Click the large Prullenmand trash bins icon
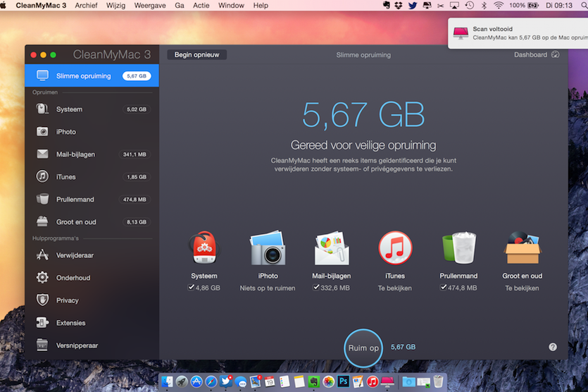Viewport: 588px width, 392px height. pyautogui.click(x=459, y=247)
